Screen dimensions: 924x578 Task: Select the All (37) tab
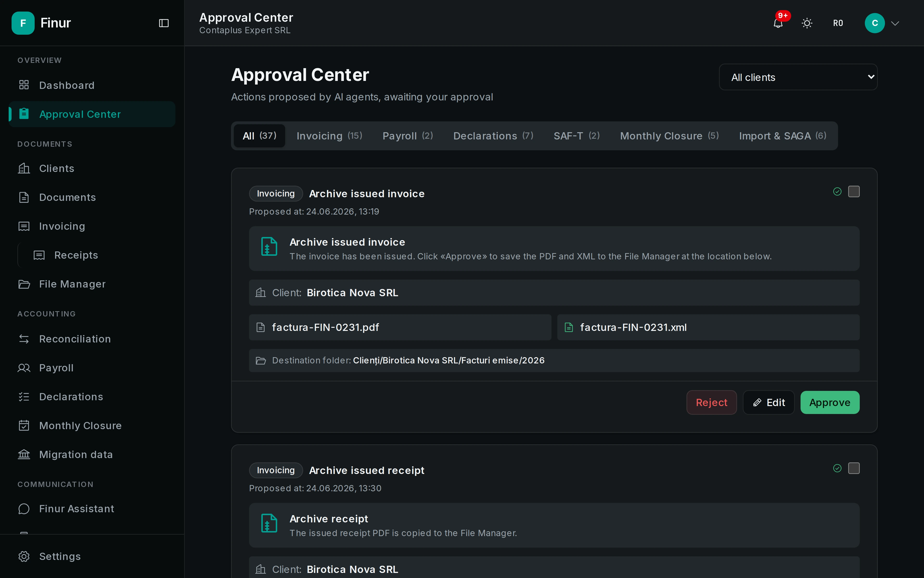click(x=260, y=136)
